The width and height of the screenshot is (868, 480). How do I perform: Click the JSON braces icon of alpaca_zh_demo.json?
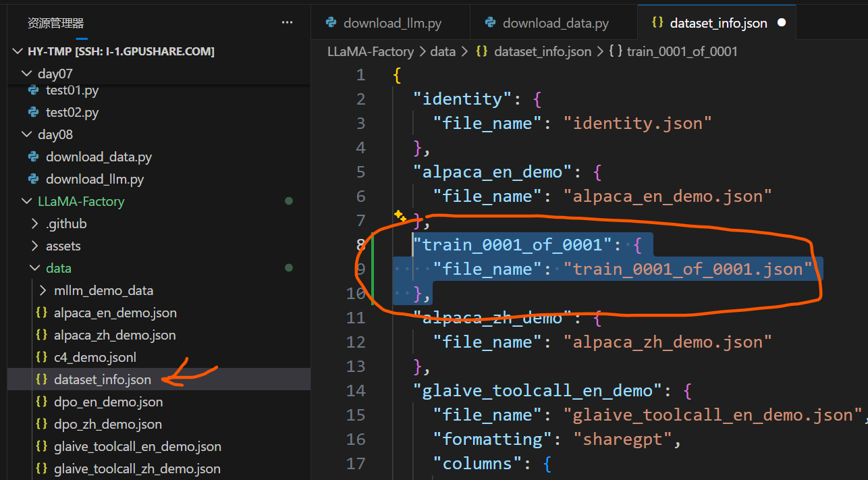pyautogui.click(x=41, y=335)
